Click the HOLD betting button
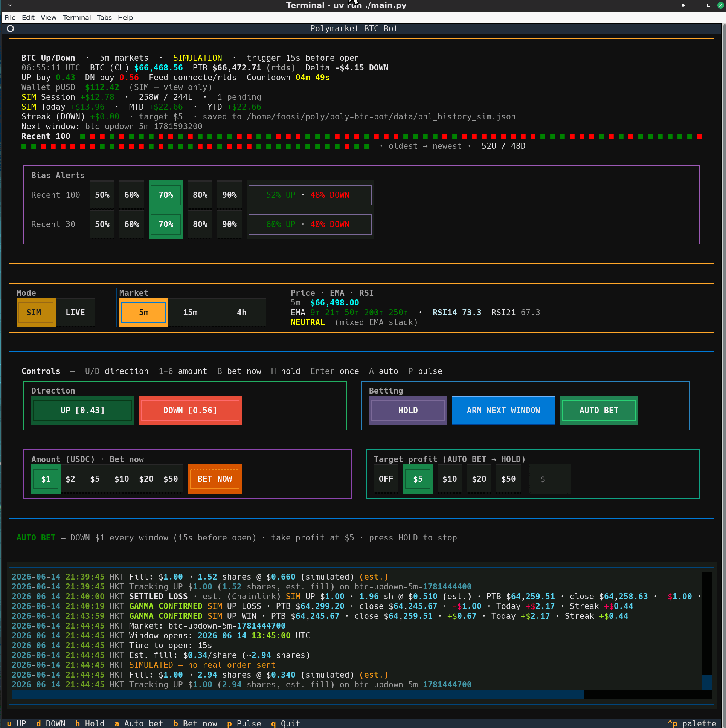 tap(408, 411)
